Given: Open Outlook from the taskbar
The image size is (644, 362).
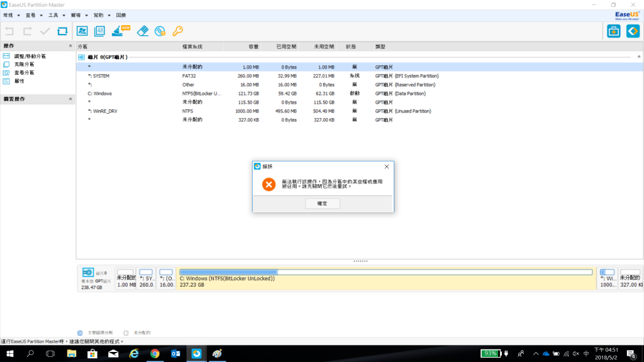Looking at the screenshot, I should pyautogui.click(x=176, y=353).
